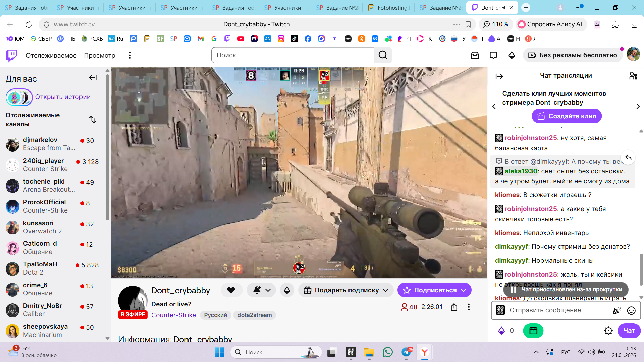The height and width of the screenshot is (362, 644).
Task: Open the Counter-Strike category link
Action: coord(173,315)
